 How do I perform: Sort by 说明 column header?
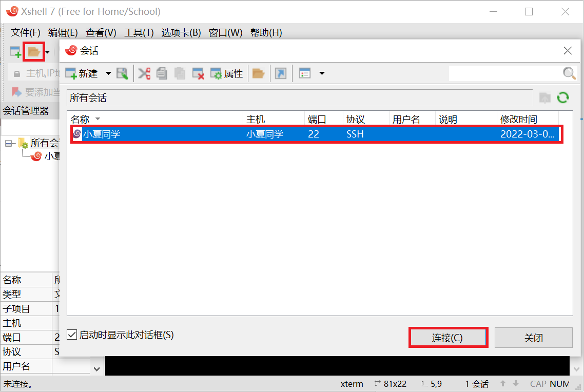466,119
